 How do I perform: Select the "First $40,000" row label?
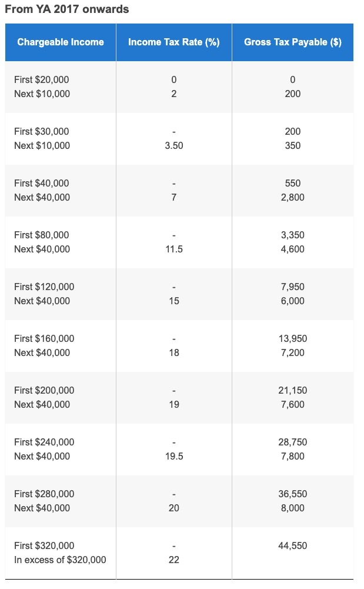[41, 183]
